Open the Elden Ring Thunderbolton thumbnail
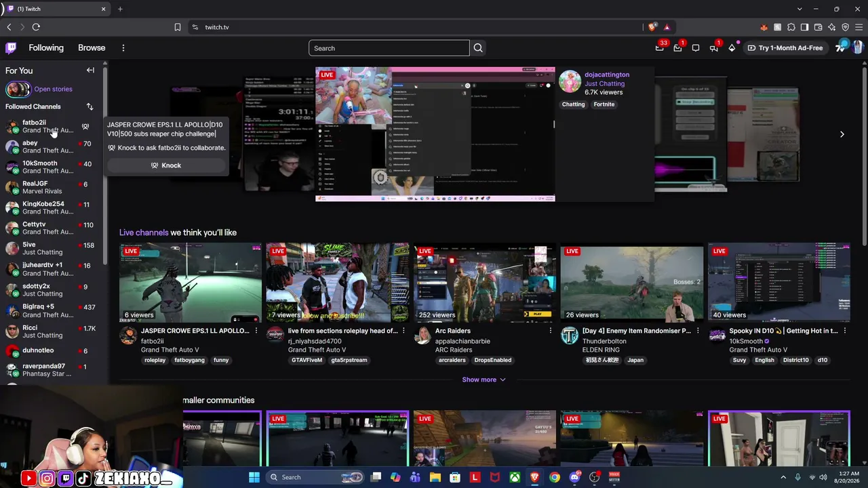The width and height of the screenshot is (868, 488). click(631, 283)
